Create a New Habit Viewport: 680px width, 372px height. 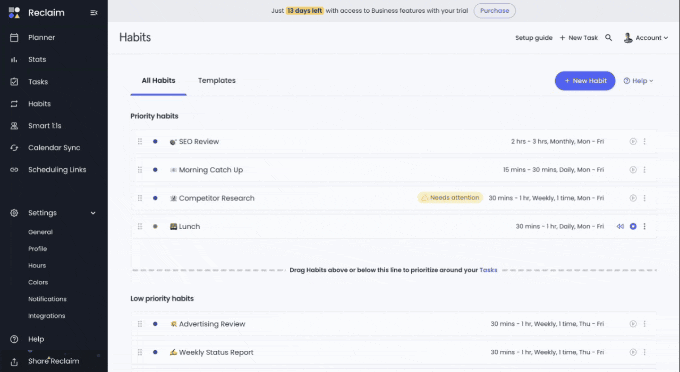[x=585, y=81]
